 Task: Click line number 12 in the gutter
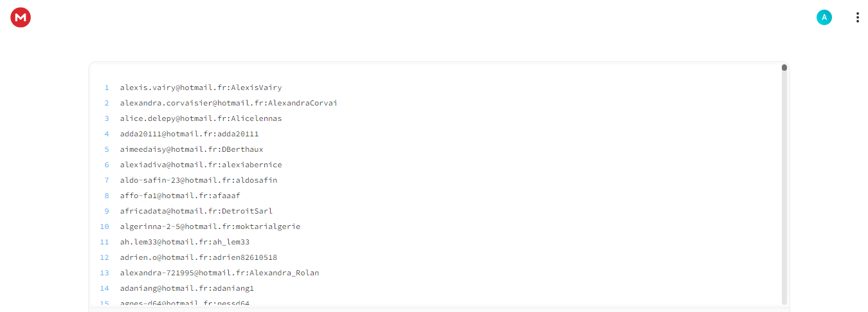click(104, 257)
